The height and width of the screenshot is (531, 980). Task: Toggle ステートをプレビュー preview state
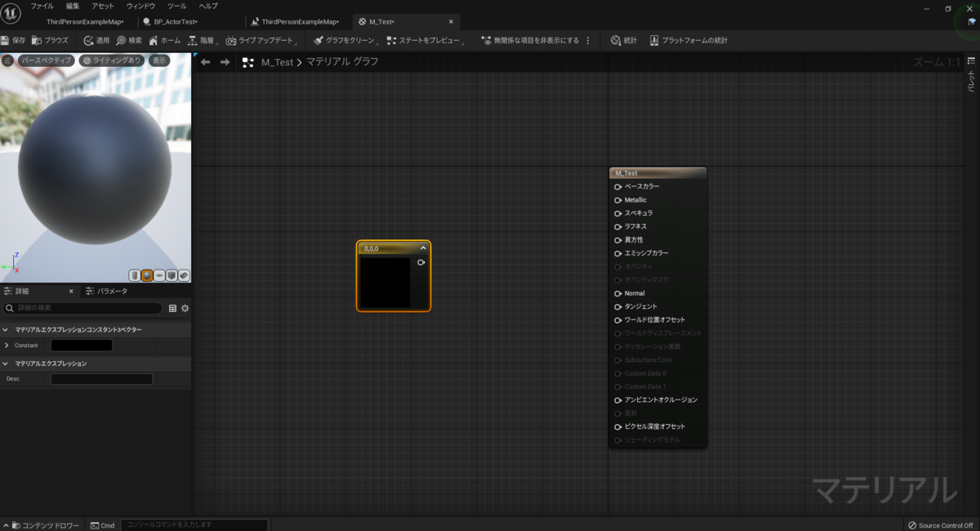[x=425, y=40]
